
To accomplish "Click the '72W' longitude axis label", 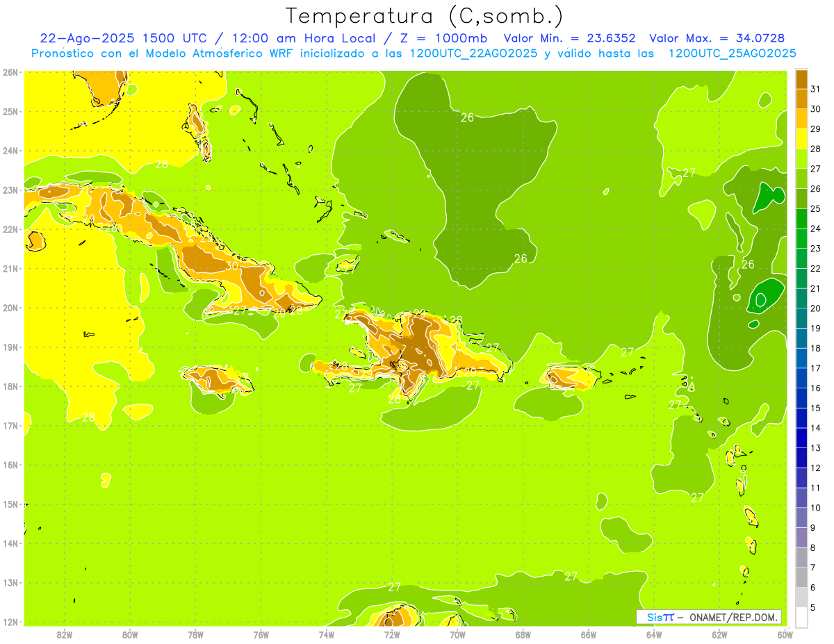I will click(x=392, y=634).
